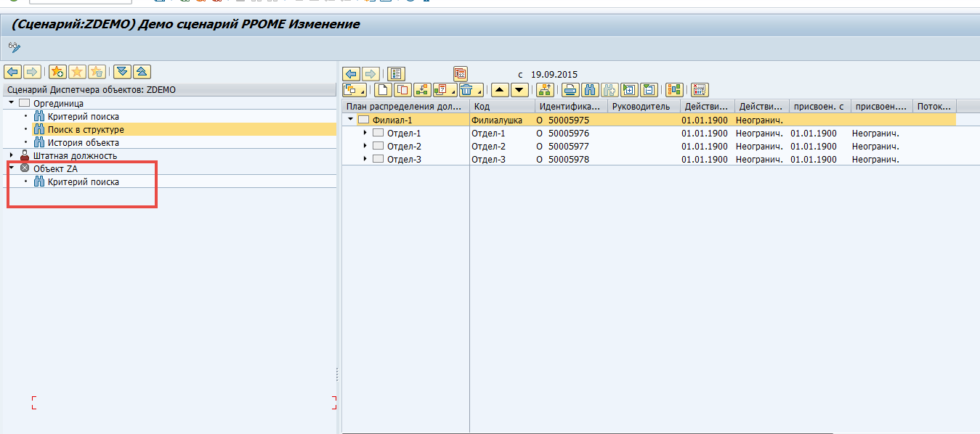The width and height of the screenshot is (980, 434).
Task: Click the display/change mode toggle (glasses and pencil)
Action: click(15, 48)
